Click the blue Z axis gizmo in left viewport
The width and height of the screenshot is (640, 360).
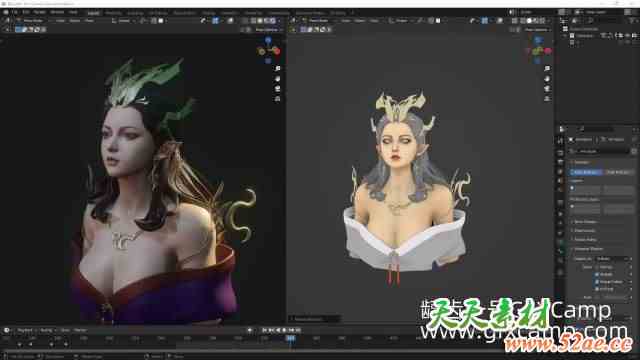268,40
